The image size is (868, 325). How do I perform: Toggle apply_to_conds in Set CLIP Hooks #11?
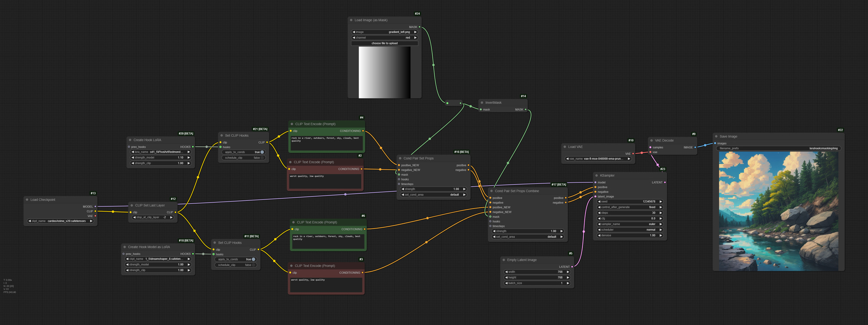click(236, 259)
